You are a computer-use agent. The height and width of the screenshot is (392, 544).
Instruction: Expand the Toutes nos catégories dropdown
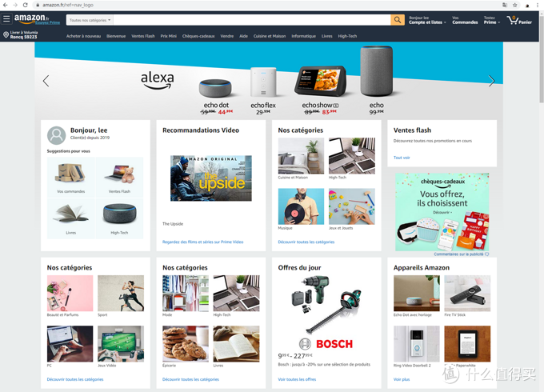coord(90,20)
